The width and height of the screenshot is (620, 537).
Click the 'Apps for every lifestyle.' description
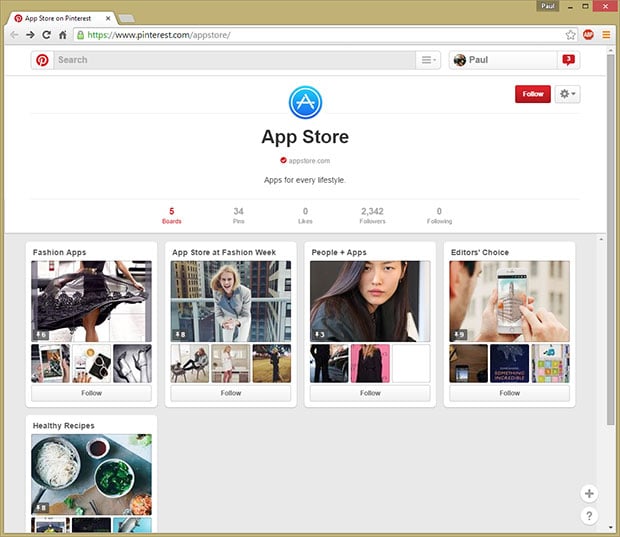click(x=305, y=180)
